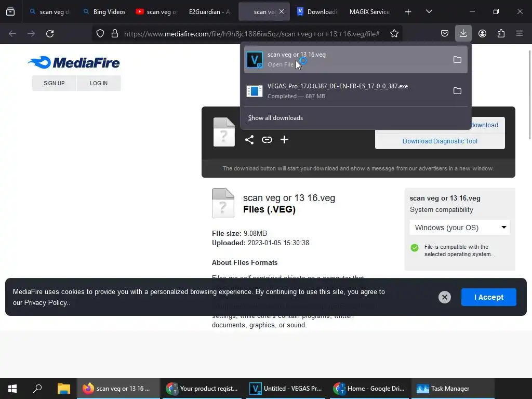Viewport: 532px width, 399px height.
Task: Expand the Windows (your OS) compatibility dropdown
Action: point(460,228)
